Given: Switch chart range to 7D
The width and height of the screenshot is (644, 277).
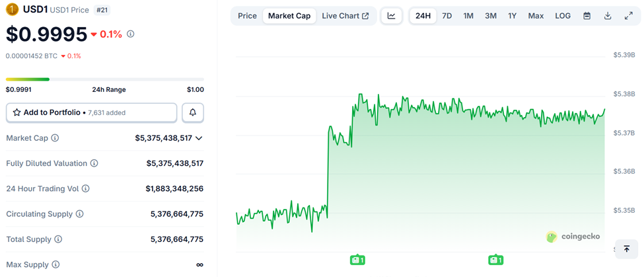Looking at the screenshot, I should (x=447, y=16).
